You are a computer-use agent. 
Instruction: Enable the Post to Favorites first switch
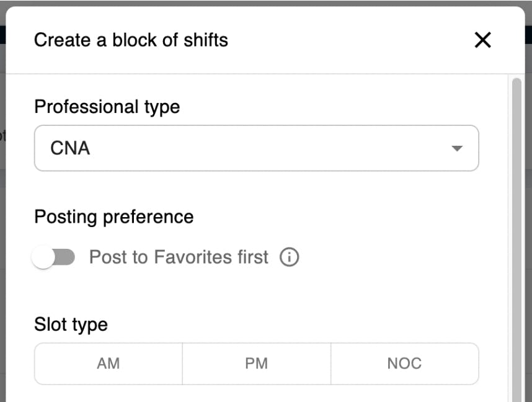[53, 257]
